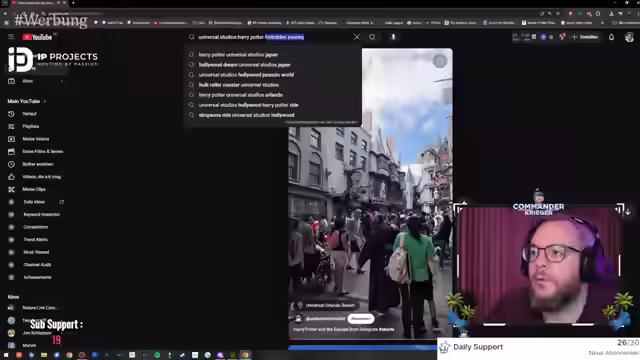Click the Shorts video player
The width and height of the screenshot is (640, 360).
pyautogui.click(x=370, y=193)
